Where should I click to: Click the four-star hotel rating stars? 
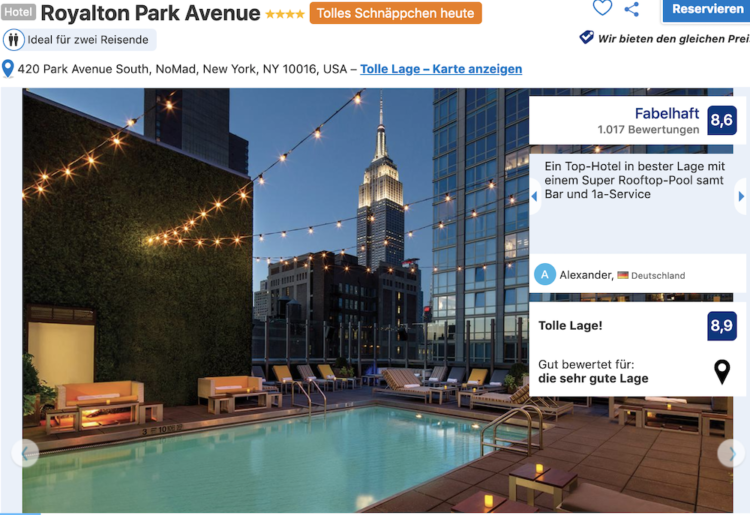point(285,14)
